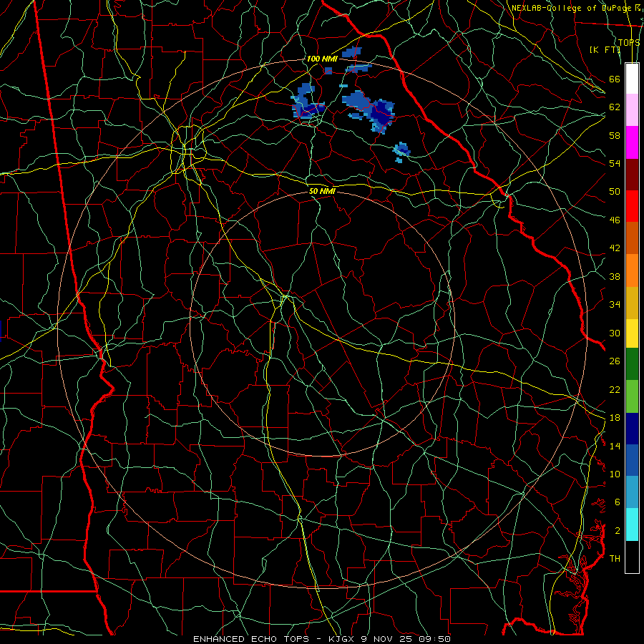Viewport: 644px width, 644px height.
Task: Pick the navy blue swatch on the legend
Action: point(632,429)
